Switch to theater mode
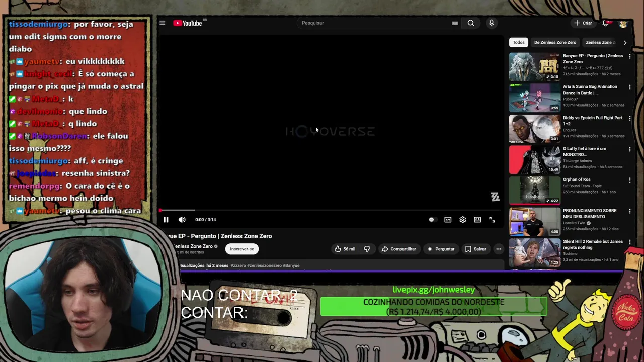The image size is (644, 362). coord(477,220)
